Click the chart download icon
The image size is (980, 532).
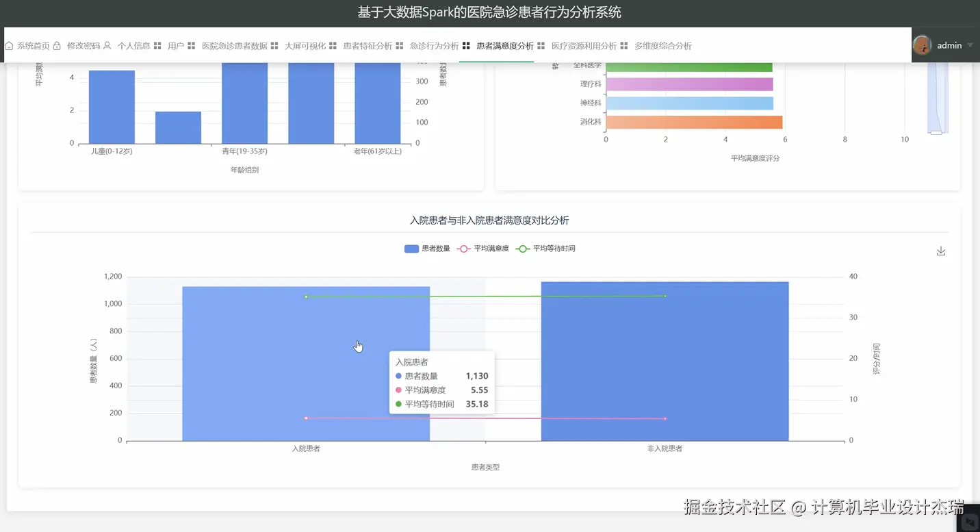[x=940, y=251]
